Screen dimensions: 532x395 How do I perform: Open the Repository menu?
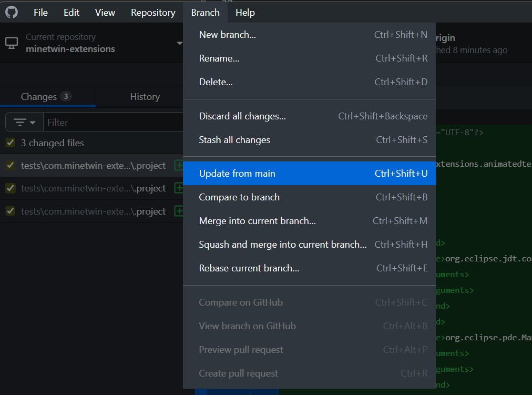click(153, 13)
